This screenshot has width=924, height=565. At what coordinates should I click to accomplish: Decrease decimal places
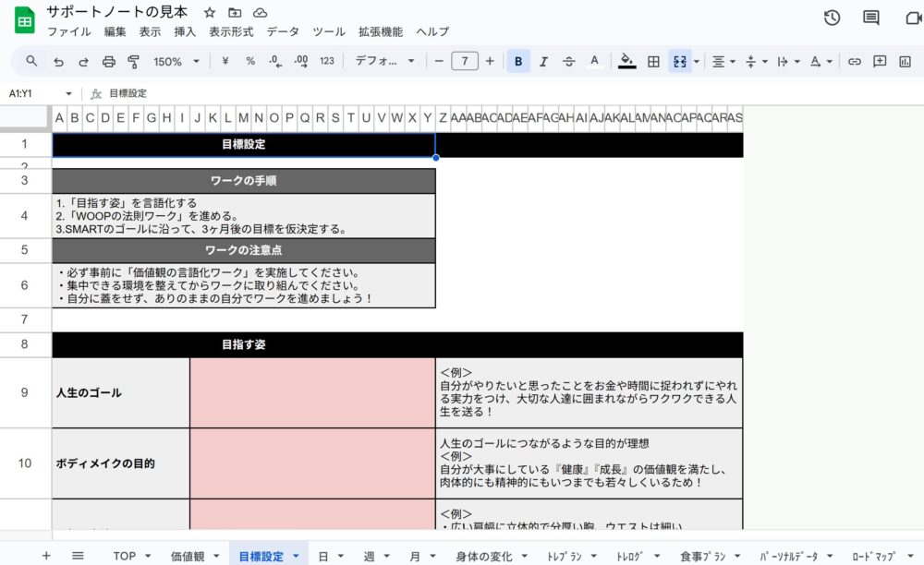coord(275,61)
